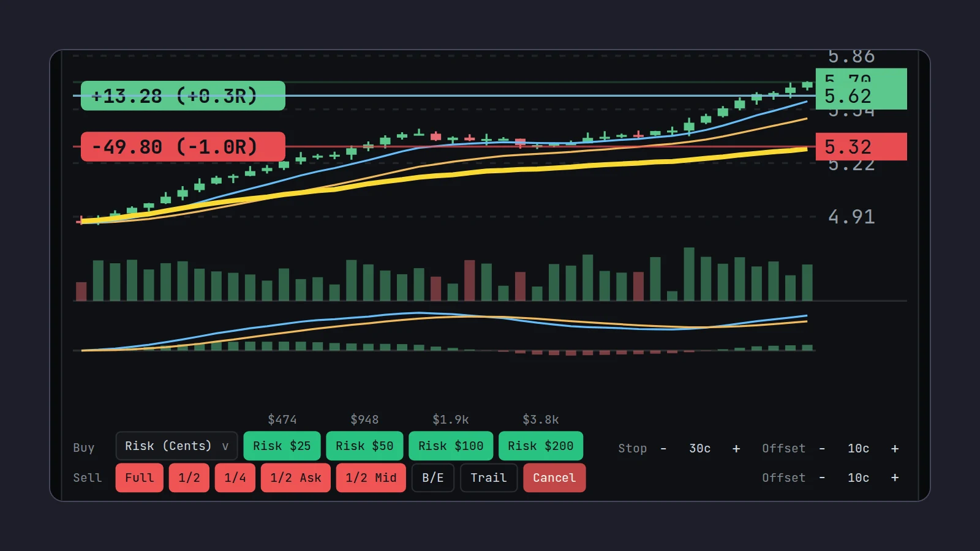
Task: Click the $948 position size label
Action: pyautogui.click(x=364, y=419)
